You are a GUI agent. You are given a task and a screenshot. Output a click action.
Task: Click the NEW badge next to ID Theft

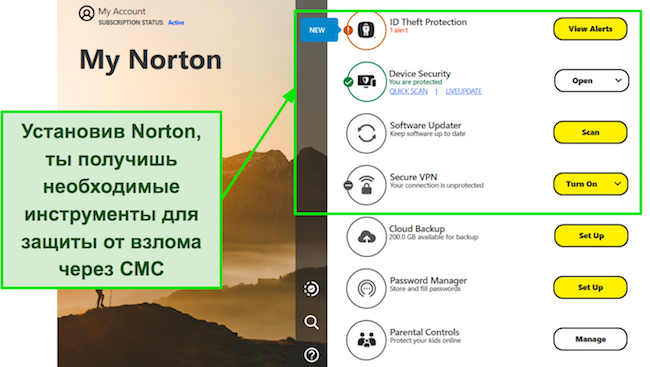[x=318, y=30]
